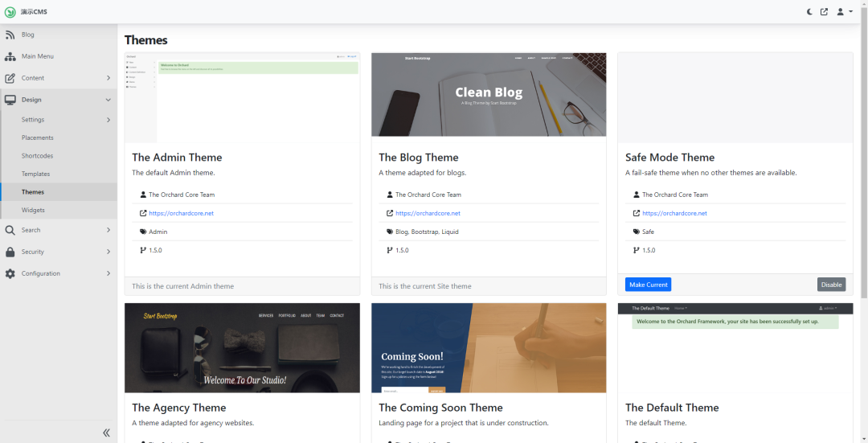
Task: Click The Agency Theme title
Action: [178, 408]
